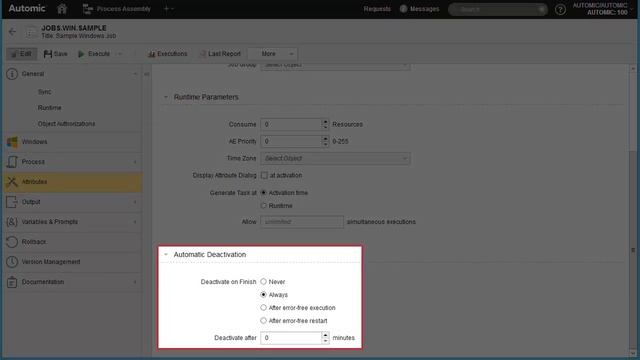640x360 pixels.
Task: Open the Last Report
Action: [x=220, y=54]
